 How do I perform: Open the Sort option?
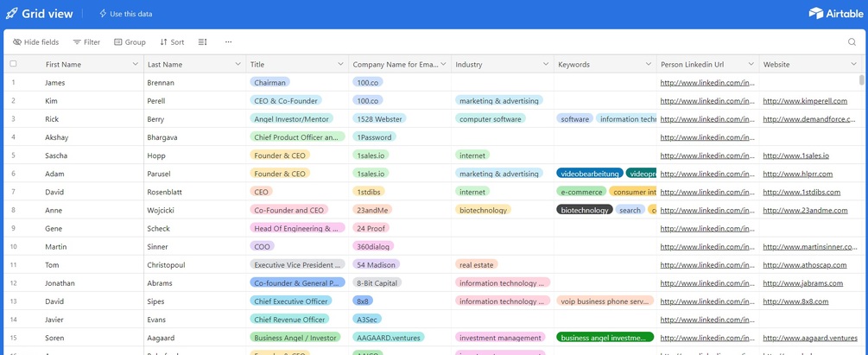[172, 42]
